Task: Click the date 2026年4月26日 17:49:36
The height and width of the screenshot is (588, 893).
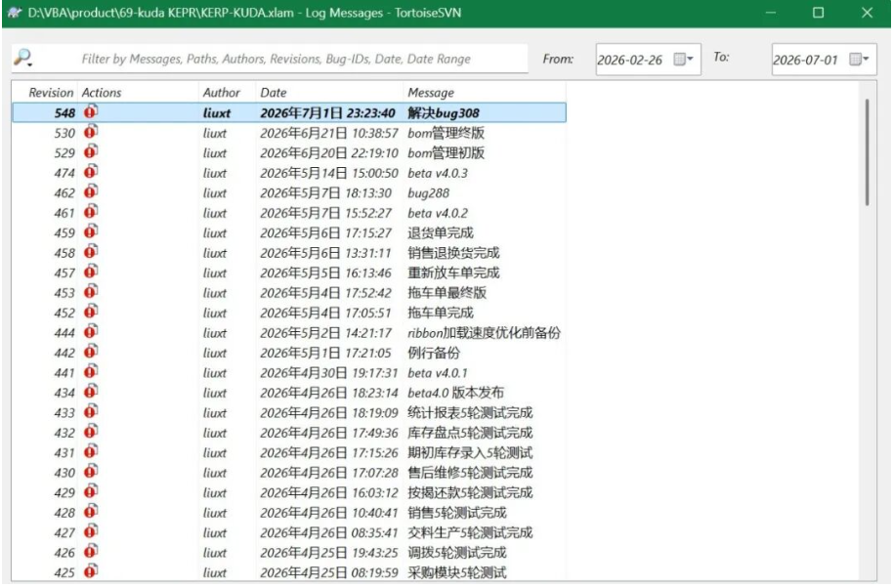Action: (x=329, y=433)
